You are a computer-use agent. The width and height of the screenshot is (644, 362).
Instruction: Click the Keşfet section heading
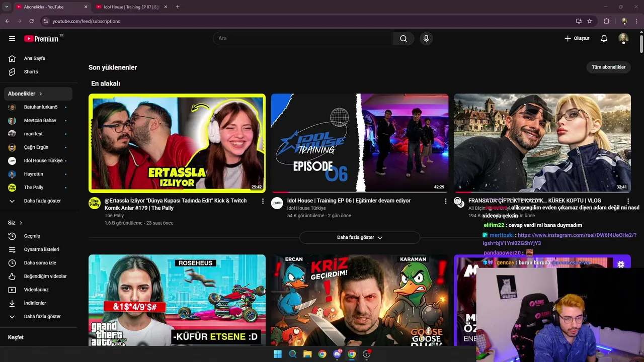tap(16, 337)
